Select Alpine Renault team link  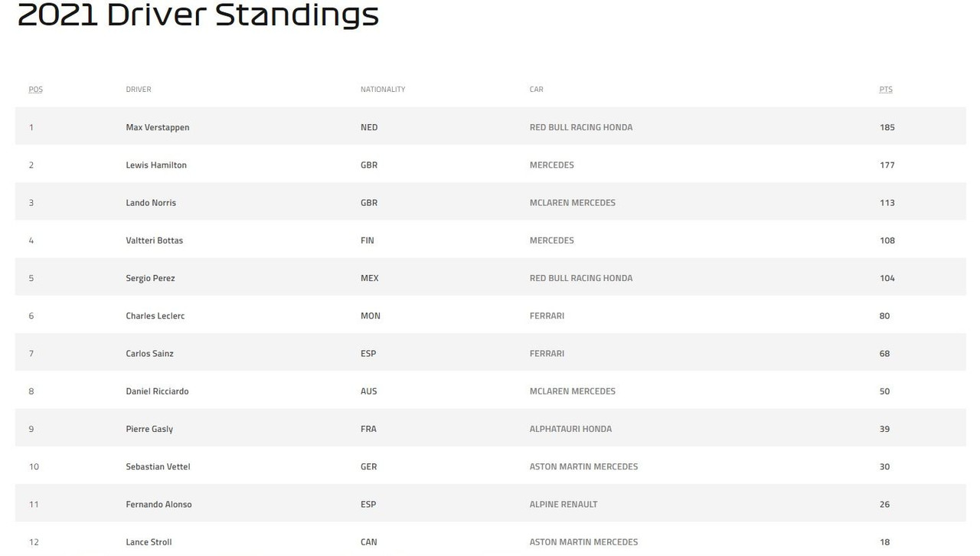tap(563, 504)
